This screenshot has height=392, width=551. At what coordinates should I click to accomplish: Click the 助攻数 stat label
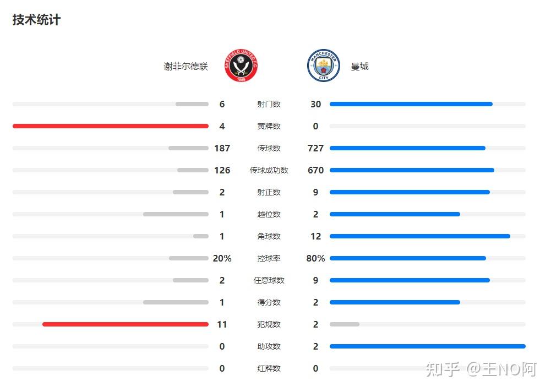(x=269, y=346)
